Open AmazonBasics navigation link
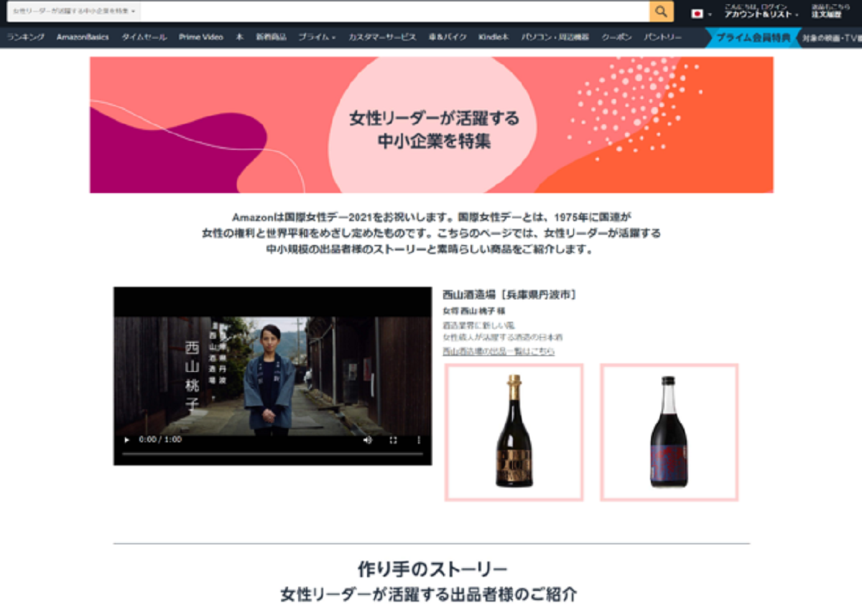This screenshot has height=616, width=862. pos(83,37)
